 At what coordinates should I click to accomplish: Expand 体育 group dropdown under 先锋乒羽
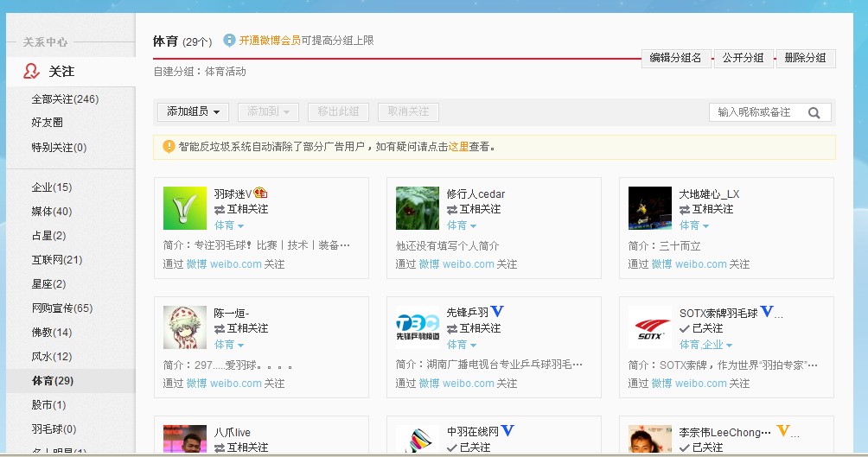462,345
